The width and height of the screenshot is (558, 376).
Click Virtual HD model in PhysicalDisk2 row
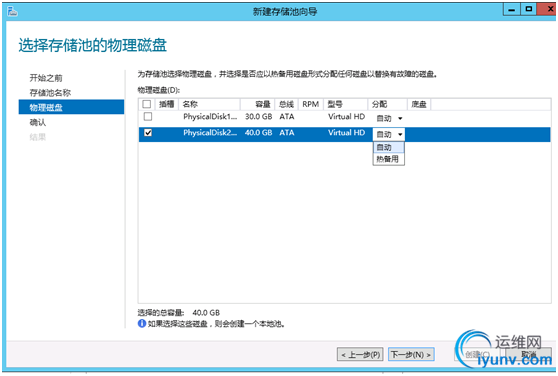click(x=346, y=133)
